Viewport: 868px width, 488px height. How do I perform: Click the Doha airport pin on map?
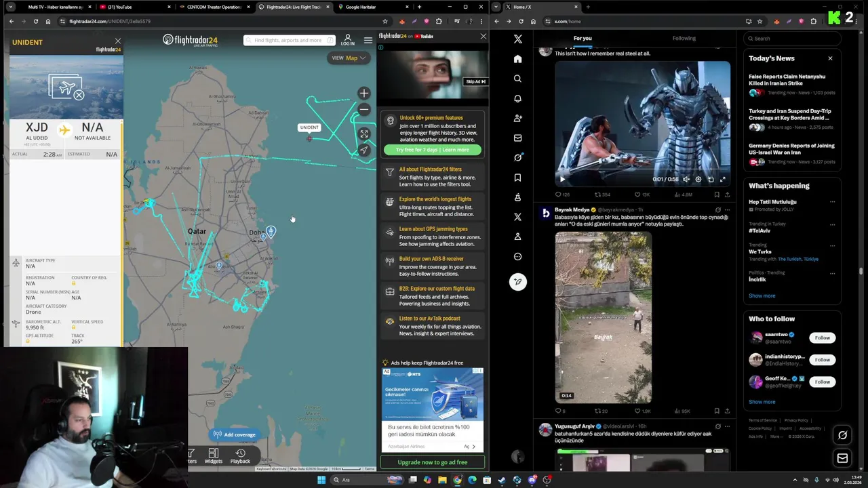click(271, 232)
